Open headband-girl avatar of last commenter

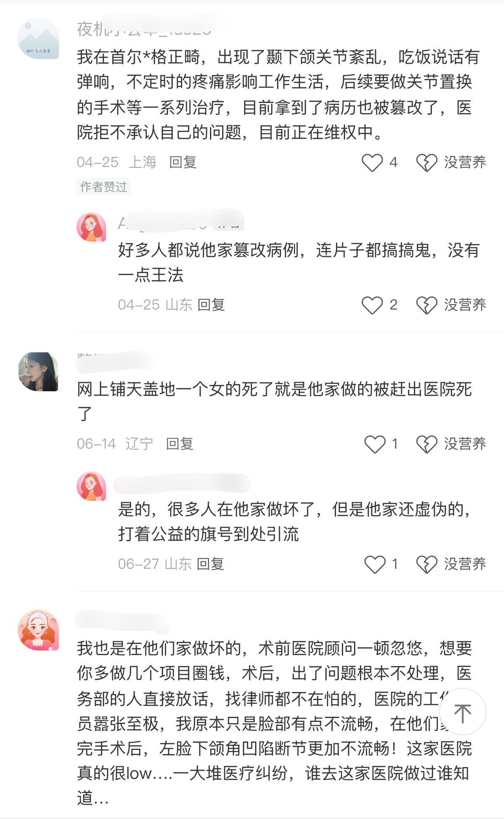38,630
